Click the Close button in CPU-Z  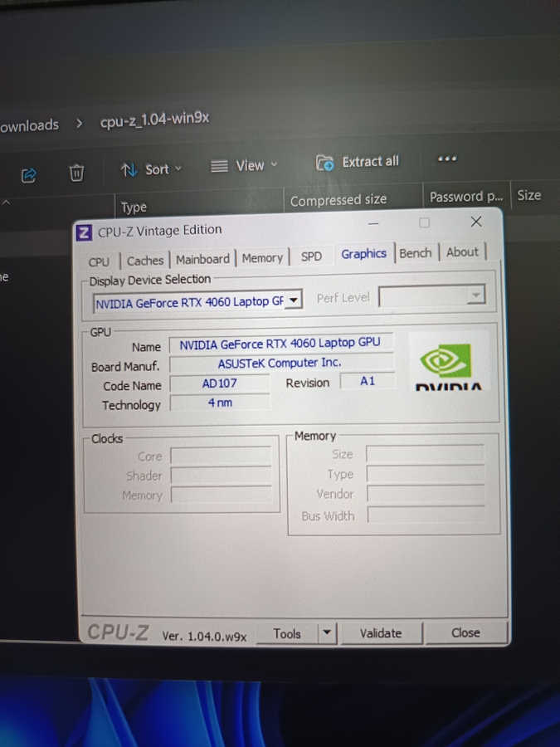[465, 632]
